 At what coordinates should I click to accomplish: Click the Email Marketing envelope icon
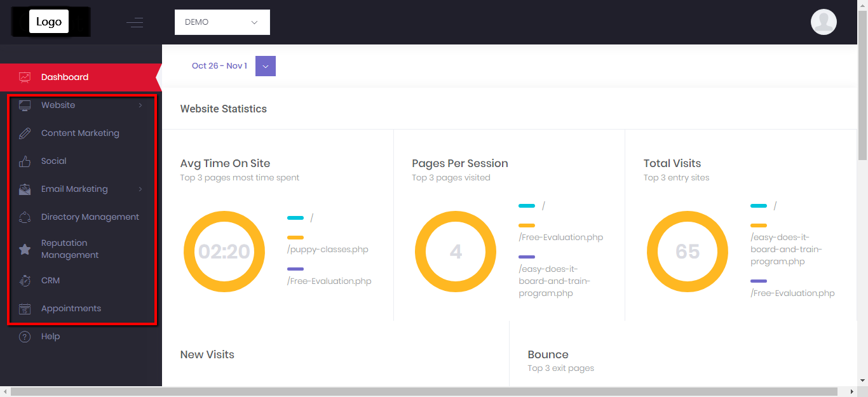click(x=25, y=189)
